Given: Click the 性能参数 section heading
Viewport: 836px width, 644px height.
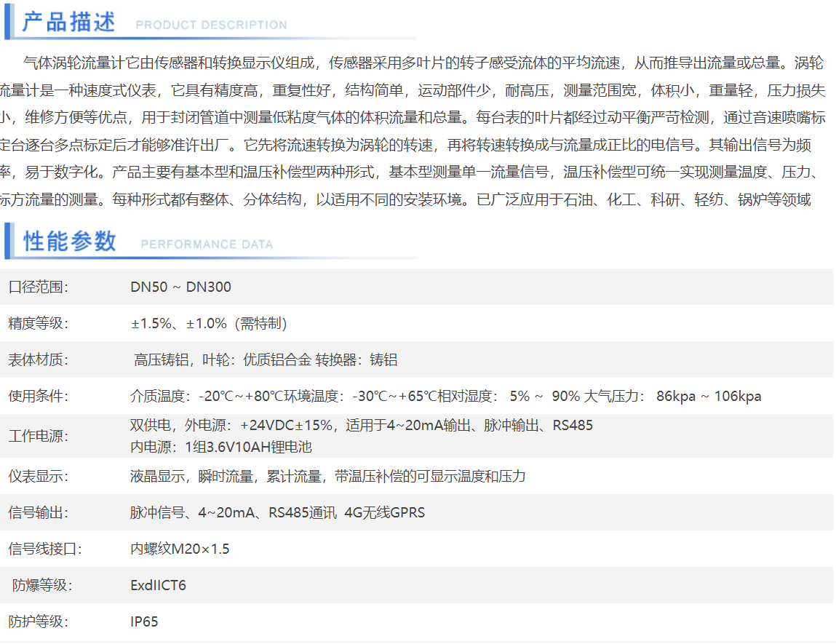Looking at the screenshot, I should (x=70, y=241).
